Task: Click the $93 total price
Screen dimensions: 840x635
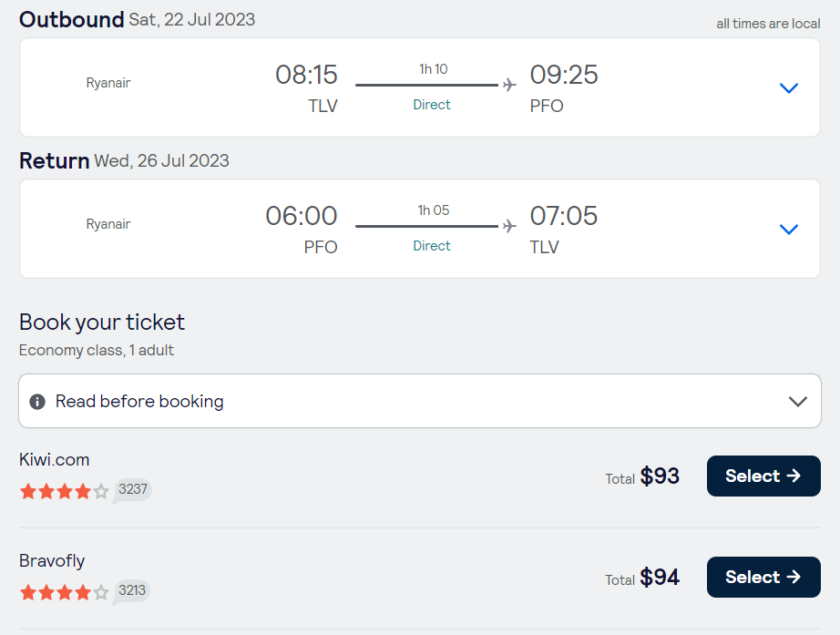Action: pos(660,476)
